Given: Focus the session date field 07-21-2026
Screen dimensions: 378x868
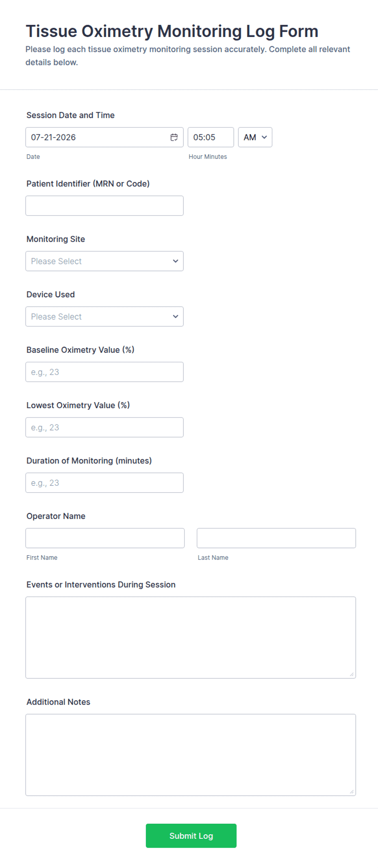Looking at the screenshot, I should click(x=104, y=137).
